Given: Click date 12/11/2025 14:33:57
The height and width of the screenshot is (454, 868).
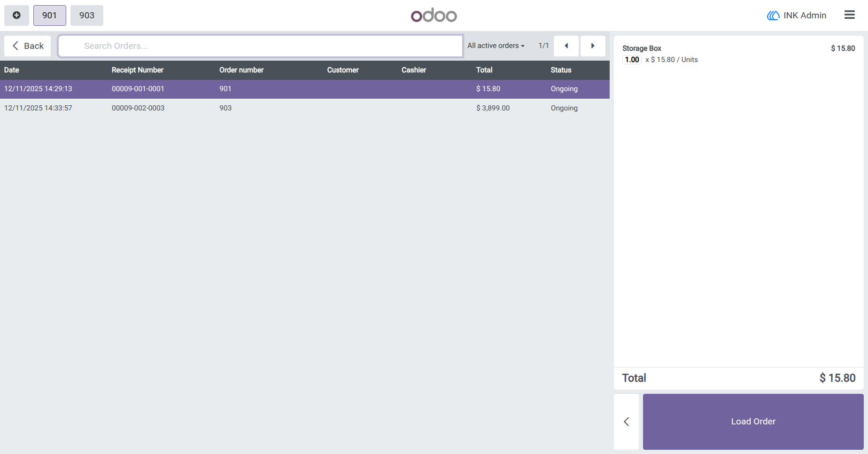Looking at the screenshot, I should (38, 108).
